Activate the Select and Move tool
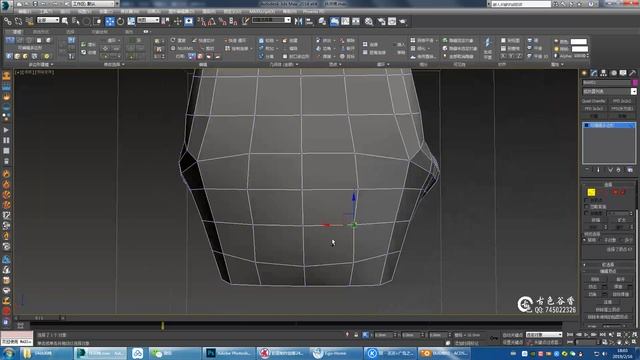This screenshot has width=640, height=360. (x=110, y=21)
